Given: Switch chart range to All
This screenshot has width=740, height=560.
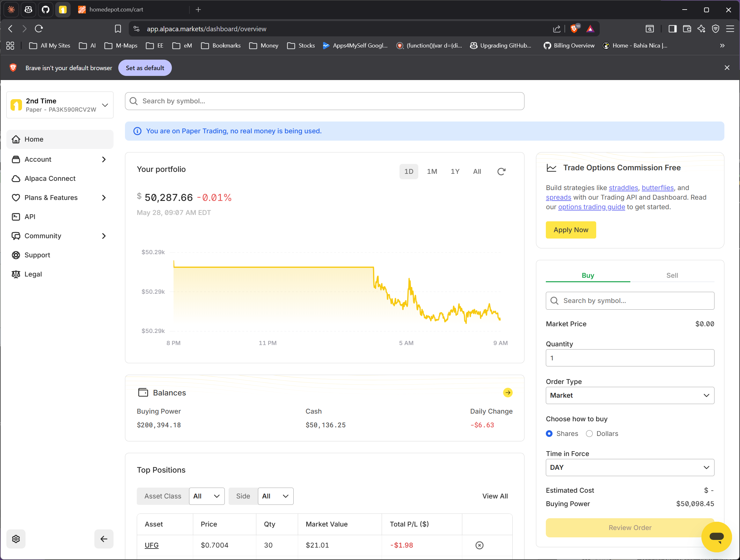Looking at the screenshot, I should [x=477, y=172].
